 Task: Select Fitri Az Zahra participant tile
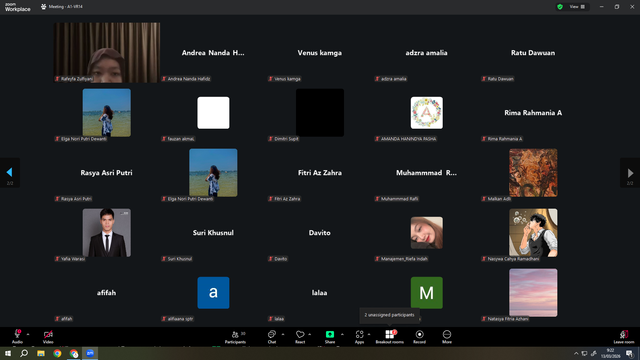pos(320,173)
